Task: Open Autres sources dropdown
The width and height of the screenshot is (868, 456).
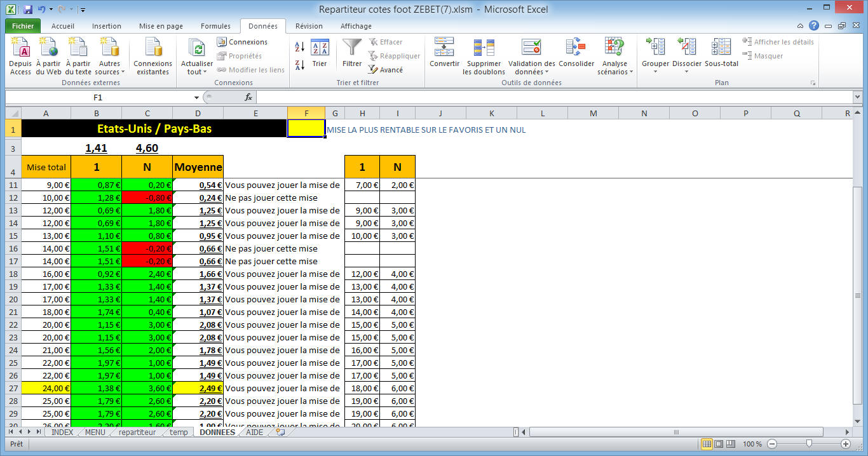Action: (x=110, y=56)
